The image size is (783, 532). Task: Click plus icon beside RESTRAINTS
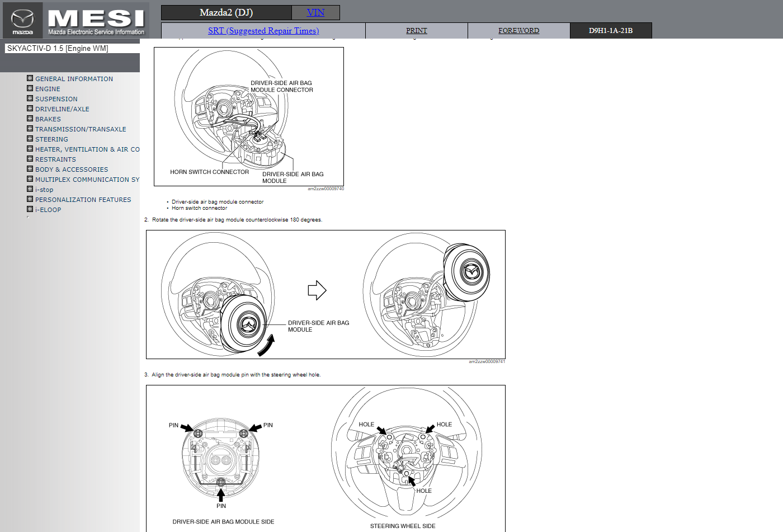tap(30, 159)
